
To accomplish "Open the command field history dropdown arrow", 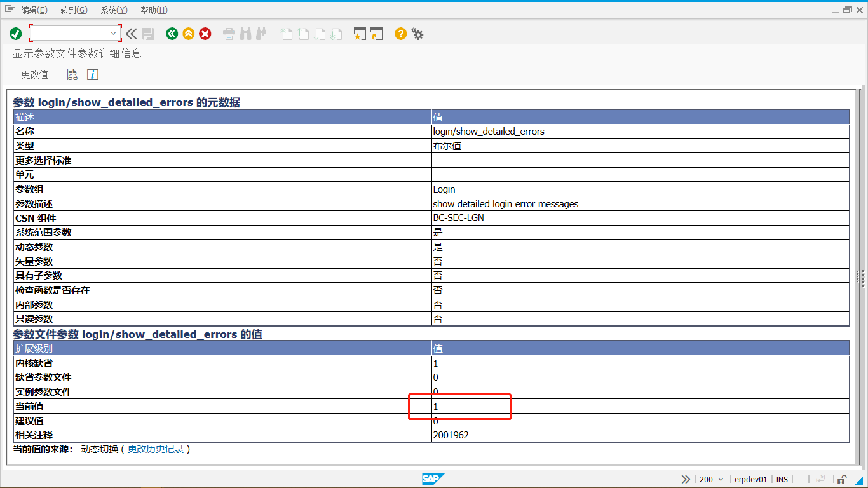I will coord(114,33).
